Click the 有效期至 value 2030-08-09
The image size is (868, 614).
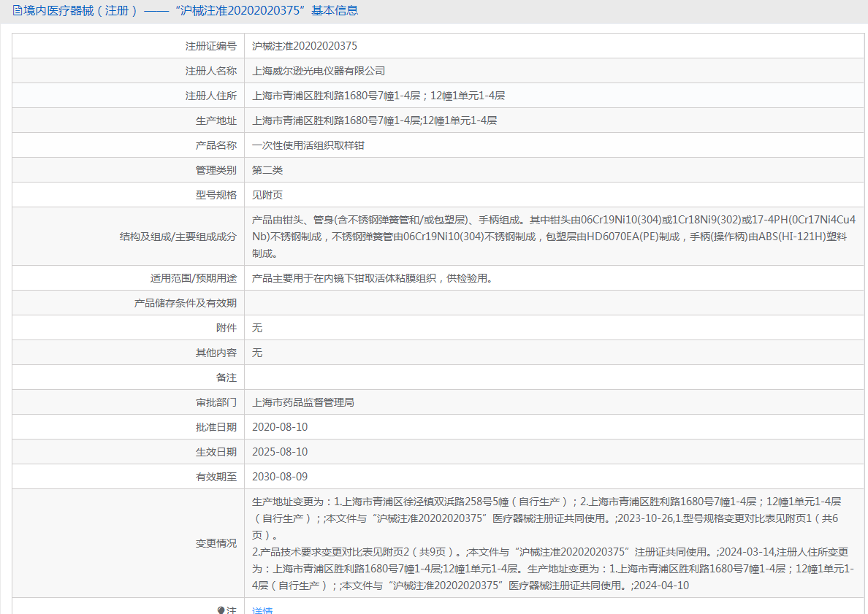tap(280, 477)
